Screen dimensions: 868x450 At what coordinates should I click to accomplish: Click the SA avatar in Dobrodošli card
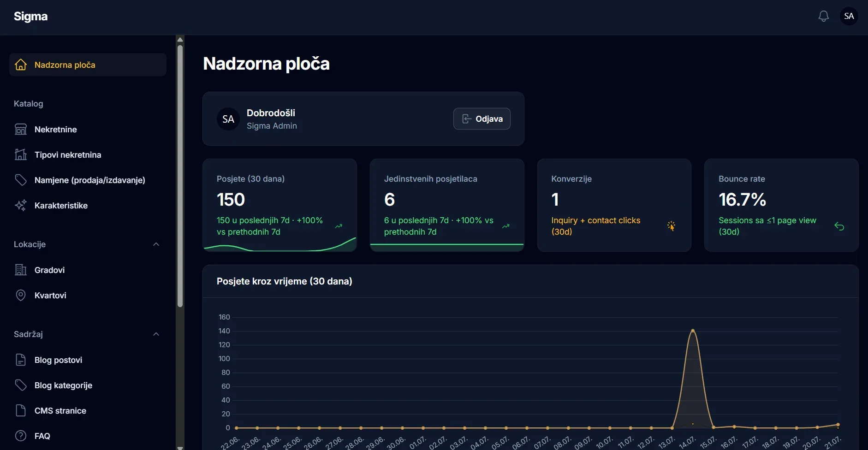(228, 119)
